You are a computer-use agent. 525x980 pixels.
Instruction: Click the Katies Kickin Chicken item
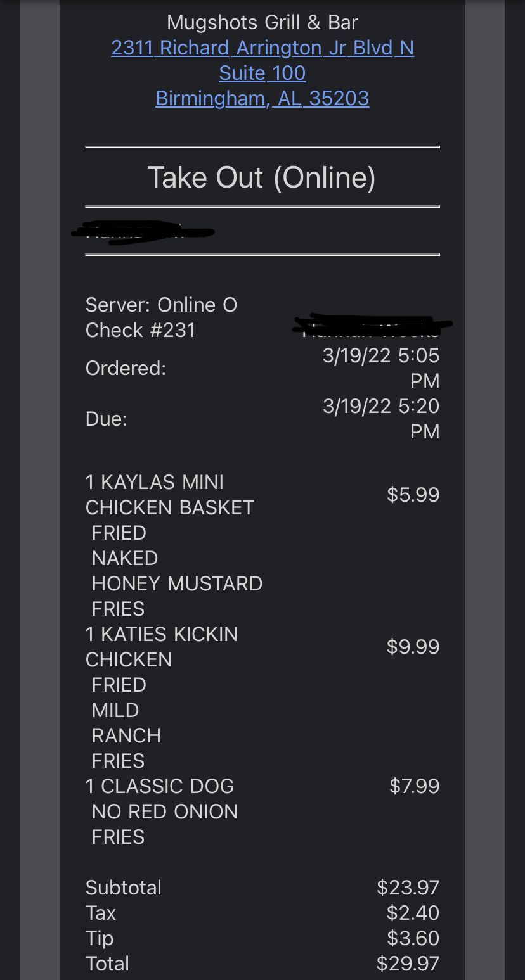pos(161,647)
